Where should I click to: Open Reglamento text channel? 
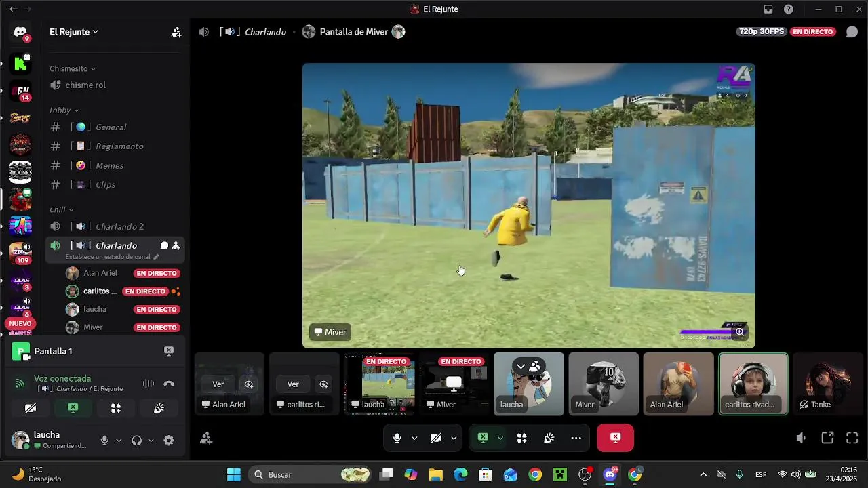[x=115, y=146]
